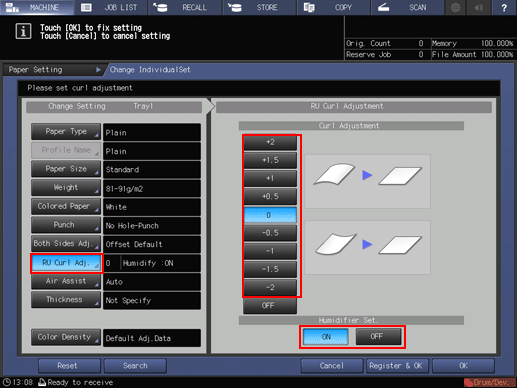Screen dimensions: 517x388
Task: Click the clock icon in status bar
Action: (7, 382)
